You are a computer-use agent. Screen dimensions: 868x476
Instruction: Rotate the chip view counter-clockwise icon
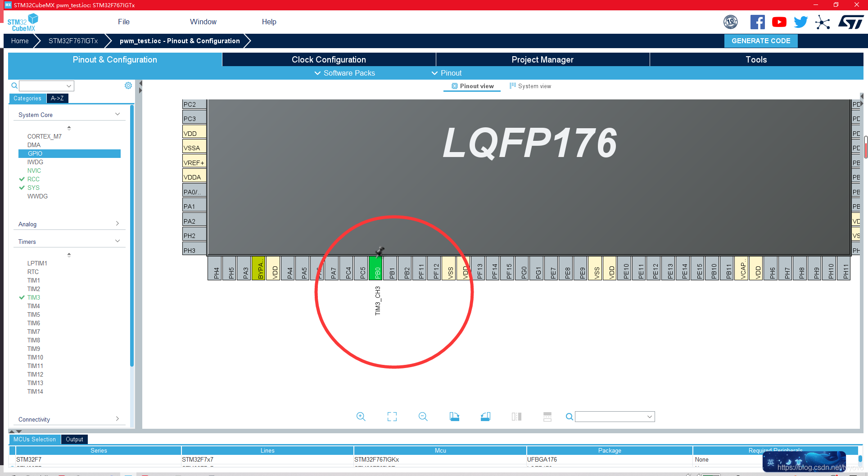pyautogui.click(x=485, y=417)
